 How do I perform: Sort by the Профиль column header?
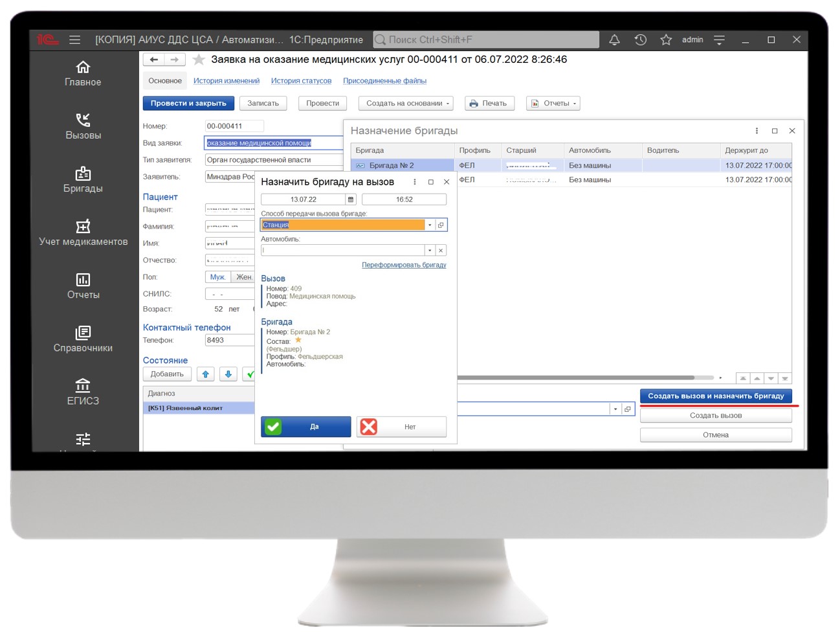click(478, 150)
